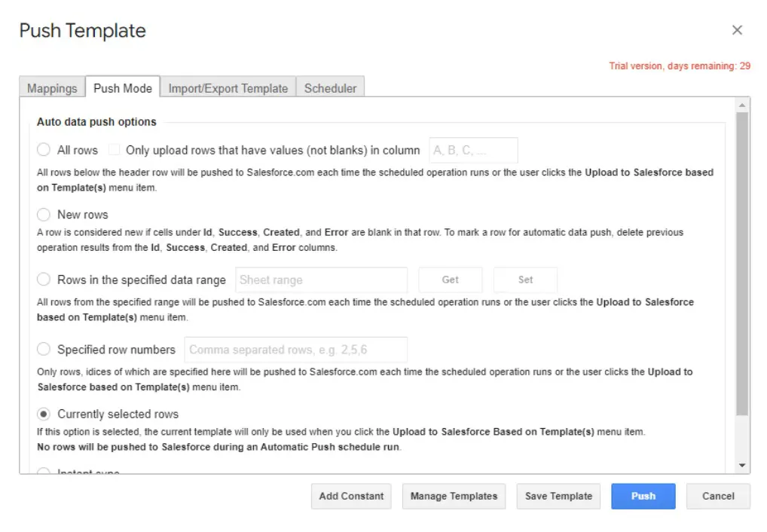Select the New rows radio option
Viewport: 767px width, 532px height.
coord(44,215)
